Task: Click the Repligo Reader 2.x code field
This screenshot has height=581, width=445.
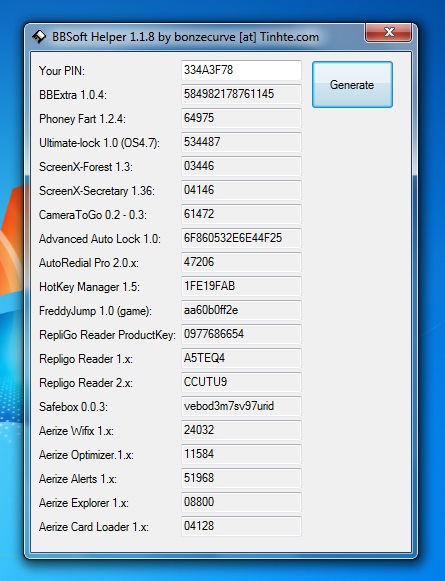Action: (x=241, y=382)
